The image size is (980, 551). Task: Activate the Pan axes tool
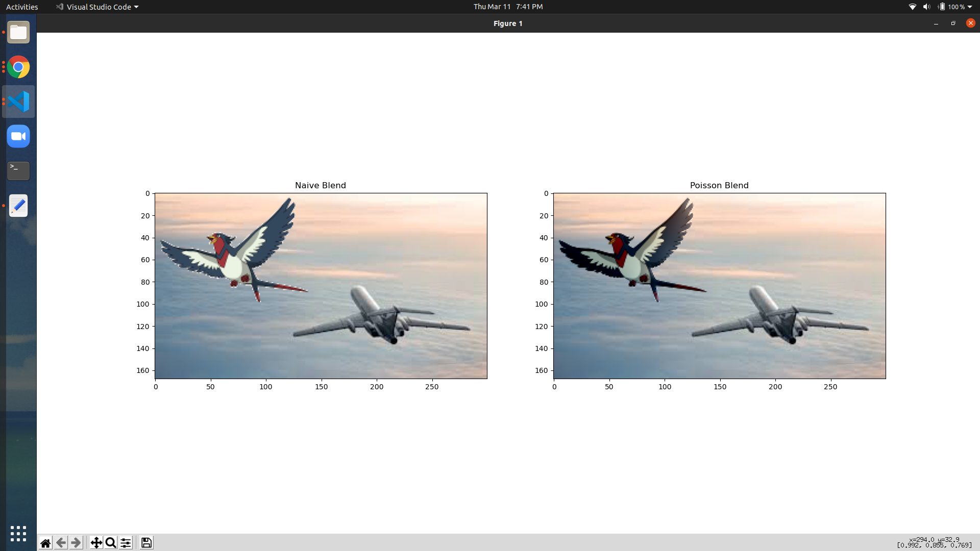[x=96, y=543]
